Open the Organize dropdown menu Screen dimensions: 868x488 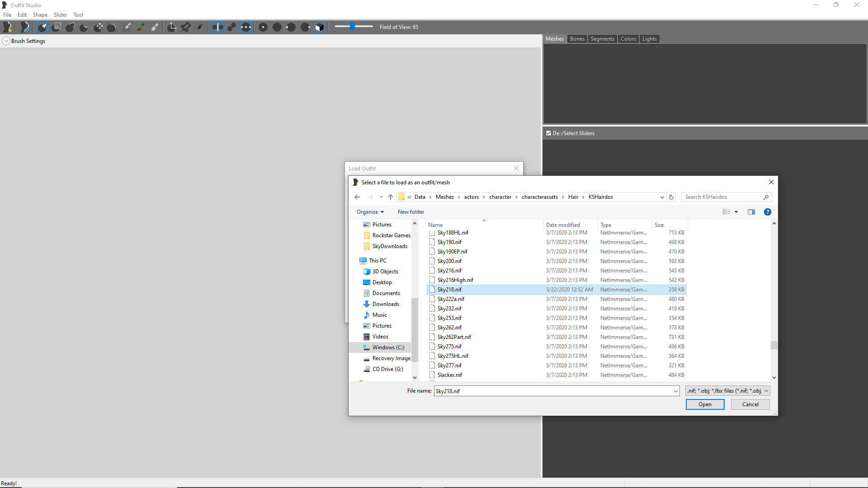[x=370, y=212]
